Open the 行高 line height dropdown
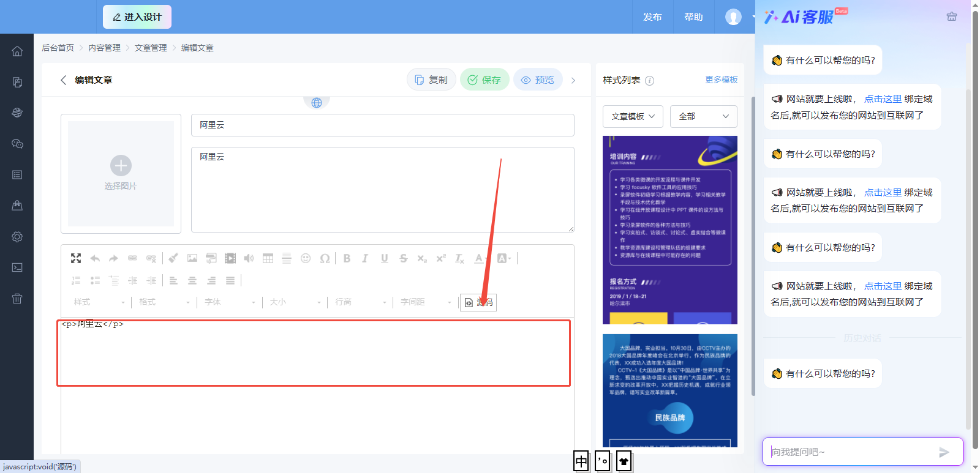Image resolution: width=980 pixels, height=473 pixels. coord(361,302)
